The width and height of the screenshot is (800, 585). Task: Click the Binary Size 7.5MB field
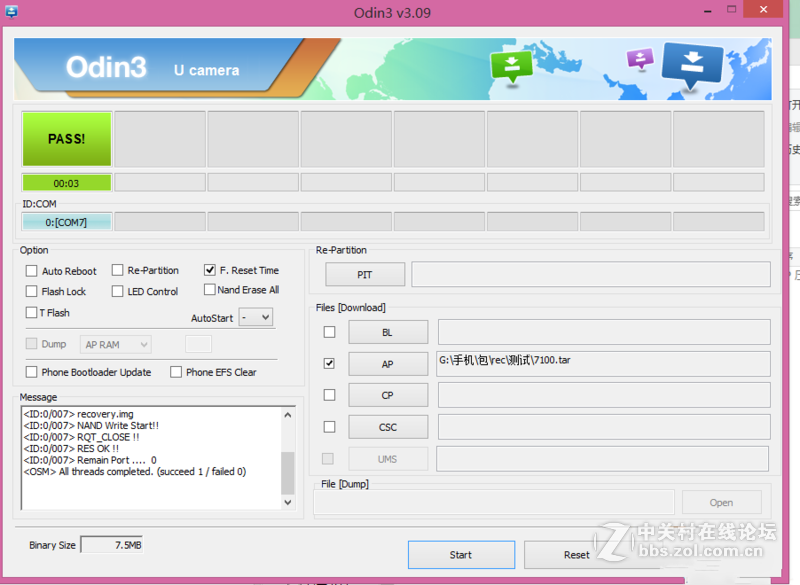coord(112,545)
